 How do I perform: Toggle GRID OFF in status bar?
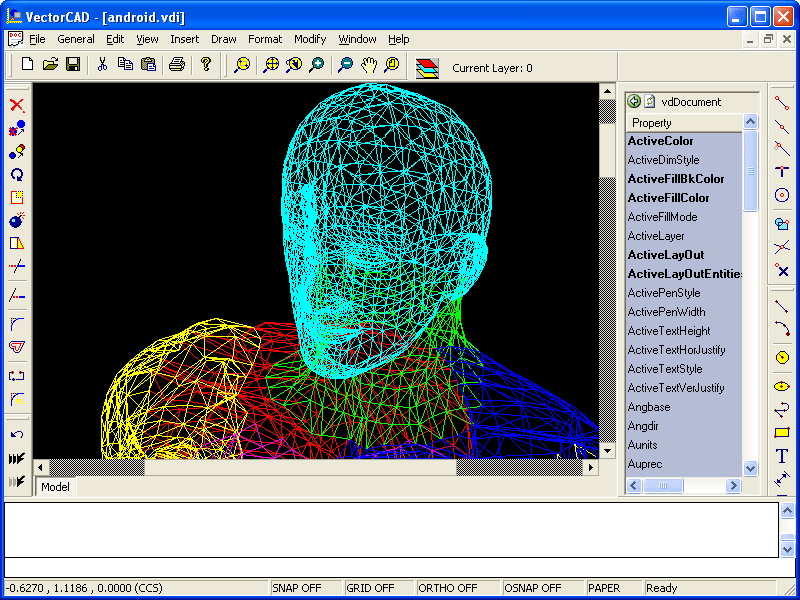coord(379,588)
